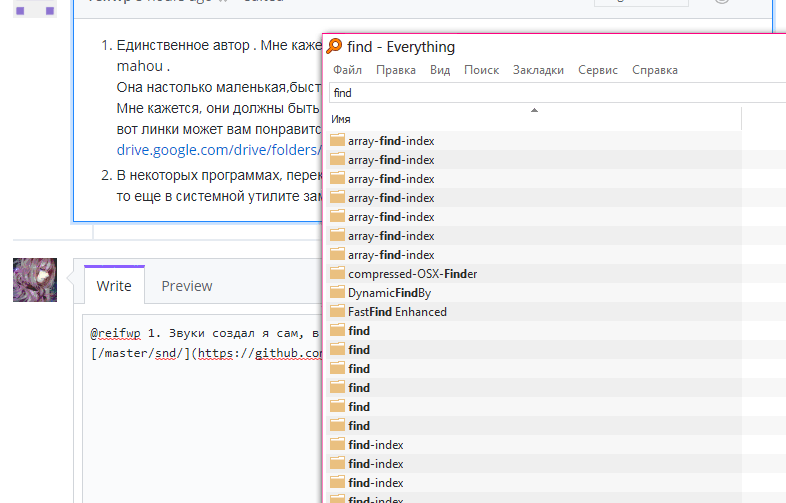786x503 pixels.
Task: Select the DynamicFindBy result row
Action: (534, 293)
